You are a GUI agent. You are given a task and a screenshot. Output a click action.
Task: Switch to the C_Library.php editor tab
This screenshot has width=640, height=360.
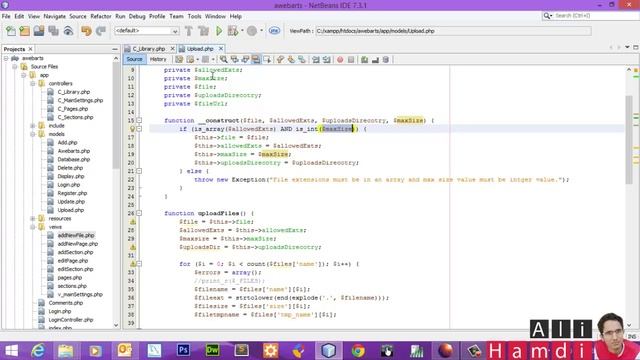[x=149, y=49]
